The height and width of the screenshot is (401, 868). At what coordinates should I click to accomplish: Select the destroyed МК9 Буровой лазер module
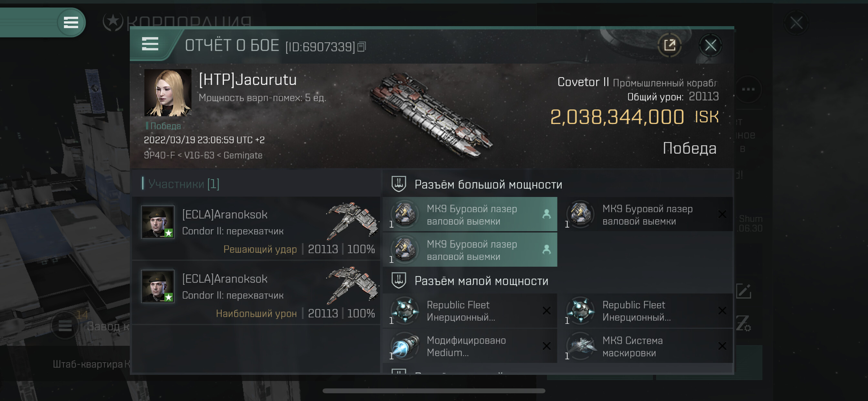(645, 215)
